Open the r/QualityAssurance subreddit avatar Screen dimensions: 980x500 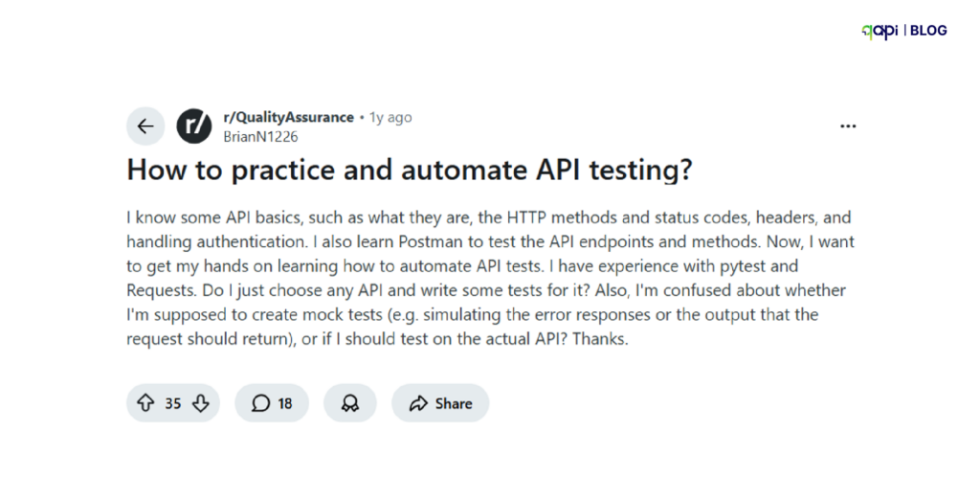click(x=194, y=125)
